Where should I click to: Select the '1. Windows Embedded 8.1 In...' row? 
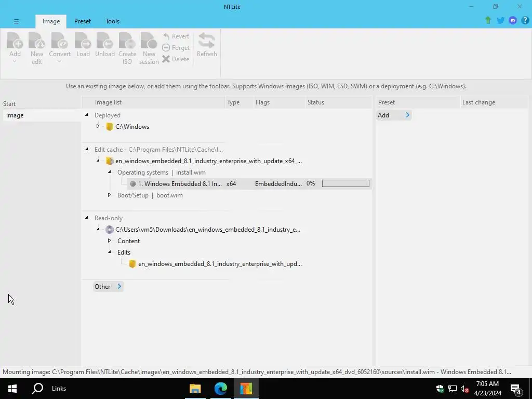click(249, 184)
